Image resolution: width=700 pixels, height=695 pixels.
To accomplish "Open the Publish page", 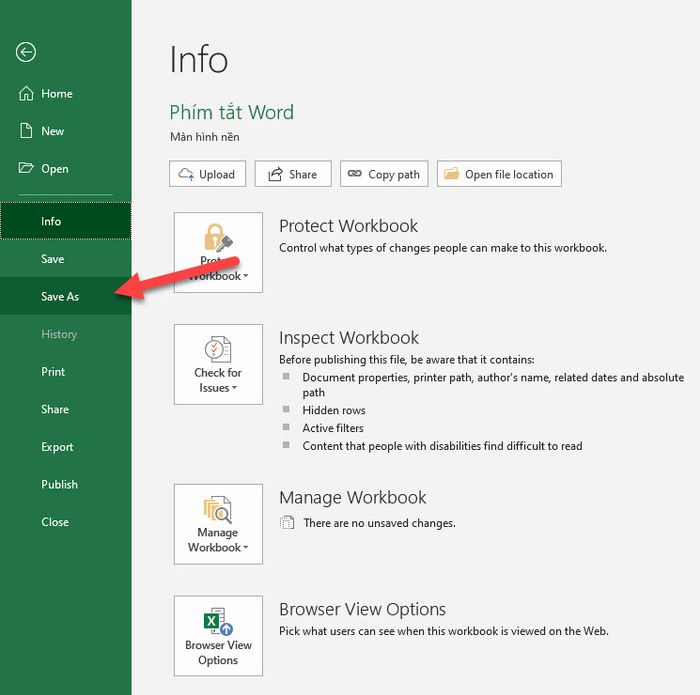I will point(66,484).
